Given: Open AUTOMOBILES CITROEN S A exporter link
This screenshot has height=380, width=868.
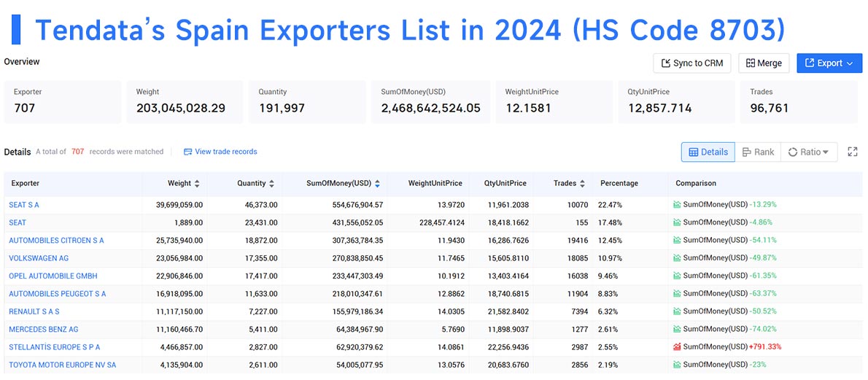Looking at the screenshot, I should [56, 240].
